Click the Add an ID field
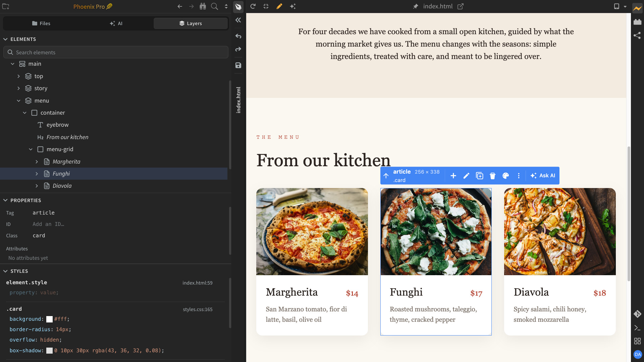Screen dimensions: 644x362 [48, 224]
